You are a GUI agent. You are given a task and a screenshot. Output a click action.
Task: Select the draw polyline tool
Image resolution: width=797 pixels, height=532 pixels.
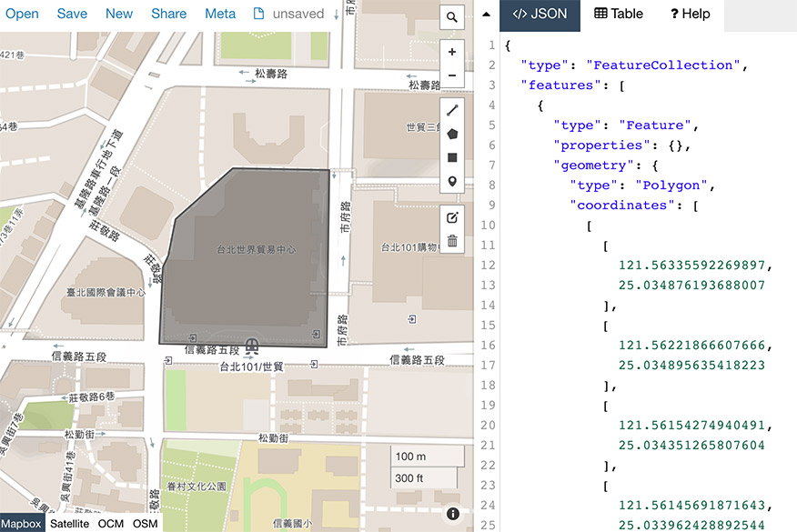(x=451, y=110)
